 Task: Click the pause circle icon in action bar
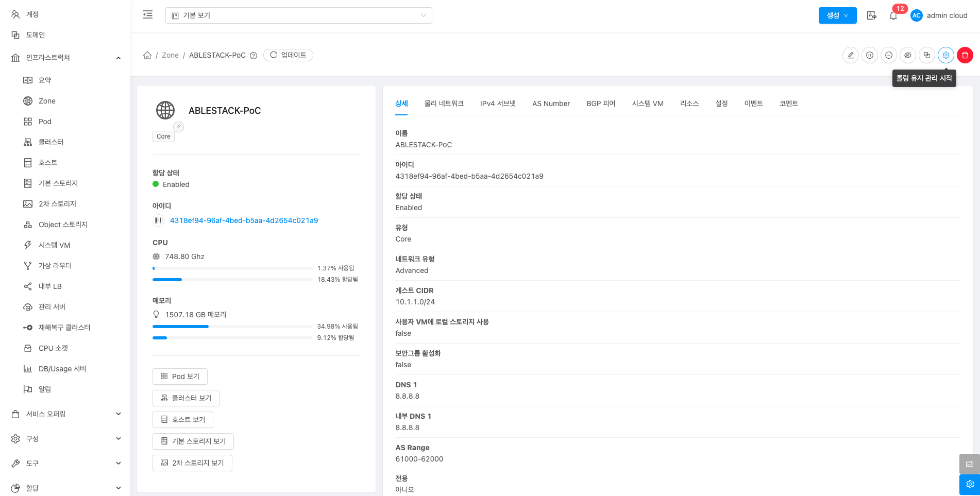click(x=870, y=55)
